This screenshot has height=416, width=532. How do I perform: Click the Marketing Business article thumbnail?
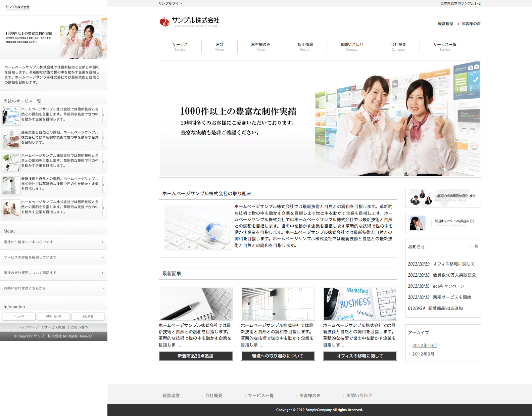click(x=360, y=304)
